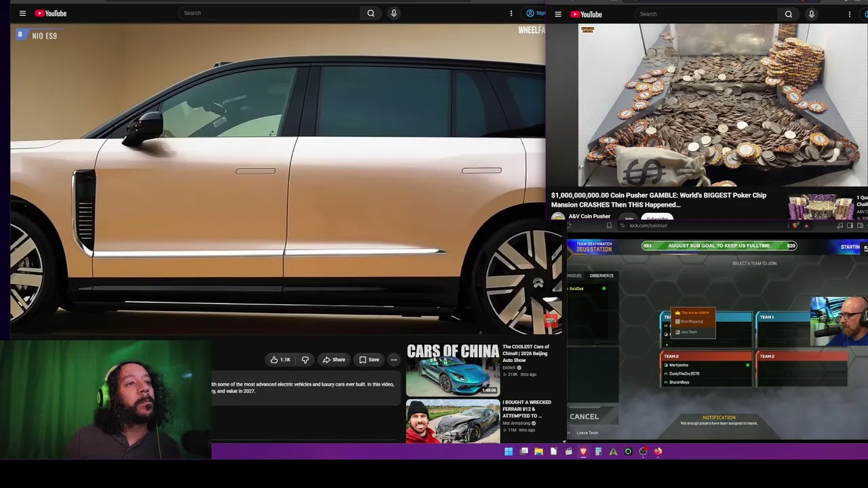868x488 pixels.
Task: Bookmark the Kick page
Action: pos(609,226)
